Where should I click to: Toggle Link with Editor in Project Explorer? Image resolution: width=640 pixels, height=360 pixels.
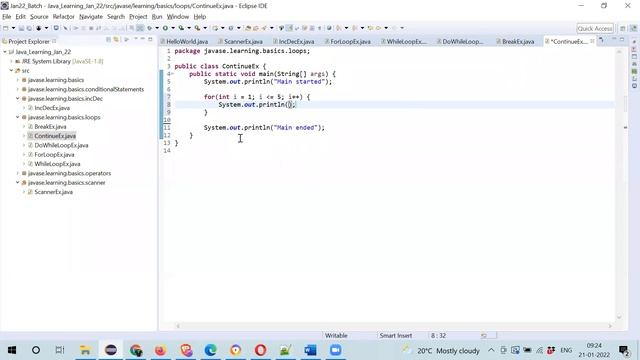[x=116, y=40]
